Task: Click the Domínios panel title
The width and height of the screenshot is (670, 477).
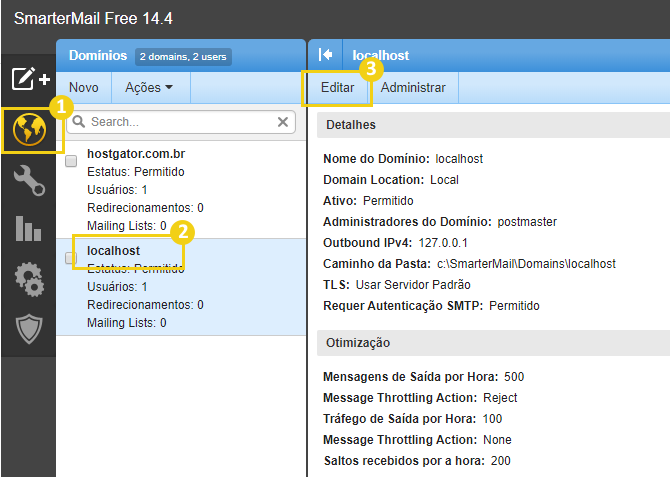Action: (x=98, y=55)
